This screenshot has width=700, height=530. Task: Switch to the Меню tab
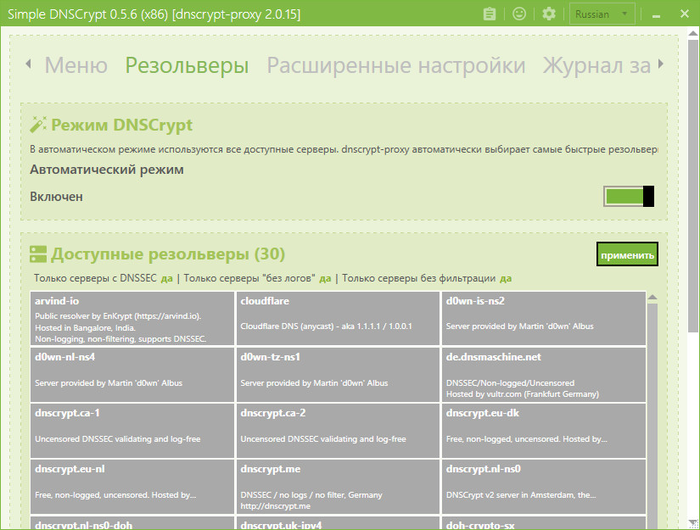[x=76, y=66]
